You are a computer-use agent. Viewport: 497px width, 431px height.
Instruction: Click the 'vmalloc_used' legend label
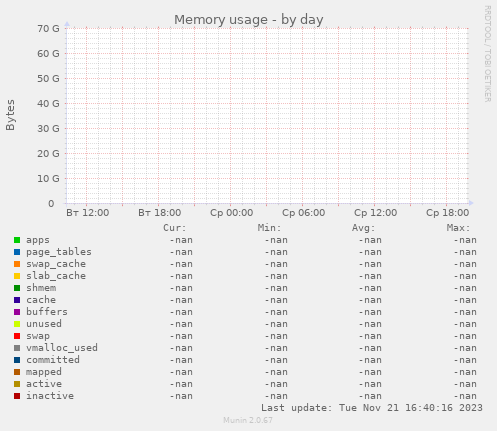click(62, 348)
